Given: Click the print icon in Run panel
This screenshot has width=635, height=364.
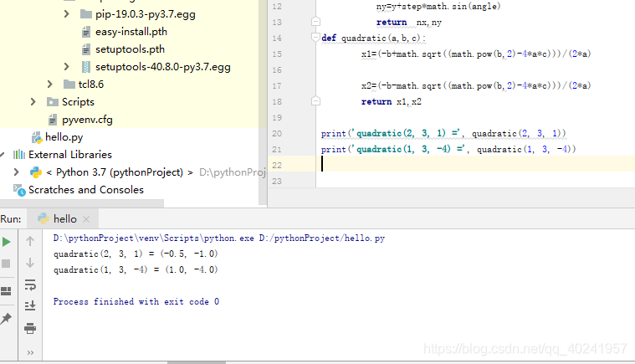Looking at the screenshot, I should coord(30,328).
